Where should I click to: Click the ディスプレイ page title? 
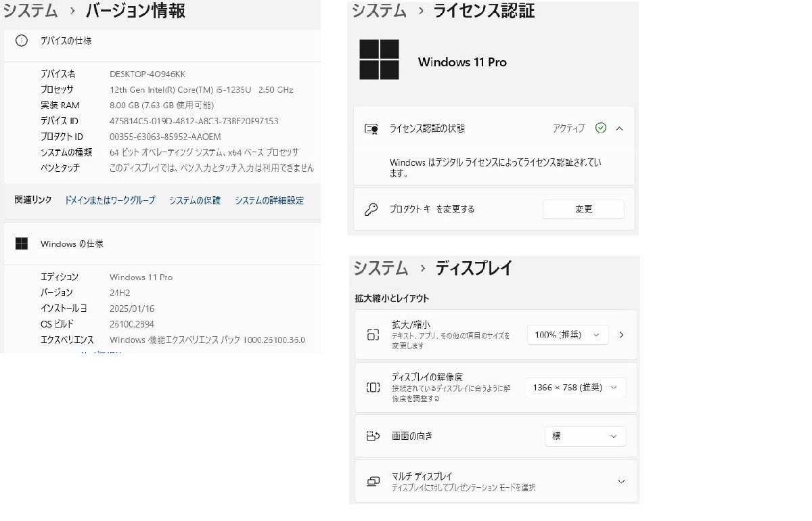click(x=474, y=268)
